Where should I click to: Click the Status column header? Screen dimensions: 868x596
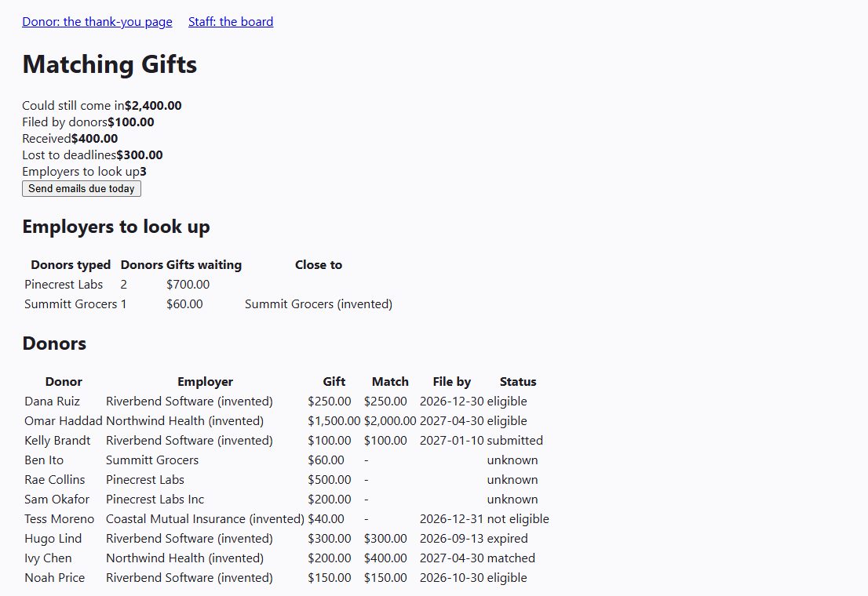pyautogui.click(x=518, y=382)
